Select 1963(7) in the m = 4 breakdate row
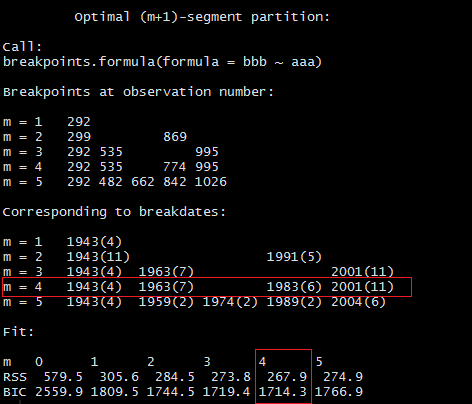Image resolution: width=472 pixels, height=404 pixels. click(166, 287)
